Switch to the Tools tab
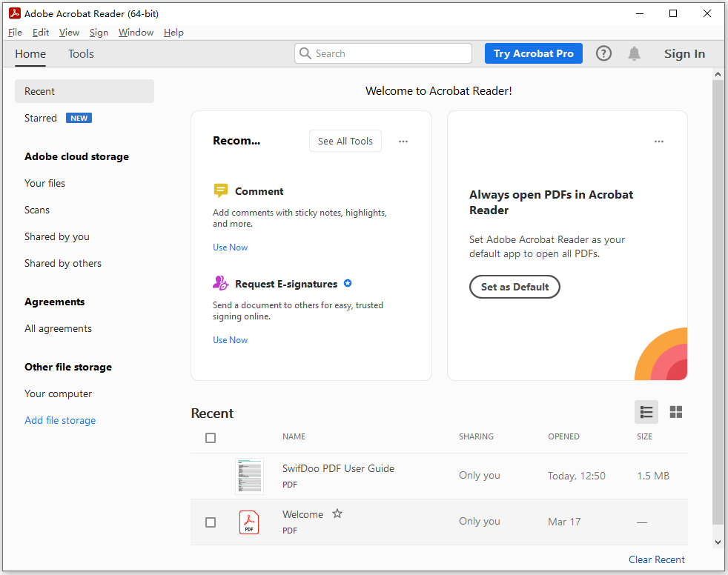Viewport: 728px width, 575px height. coord(82,54)
